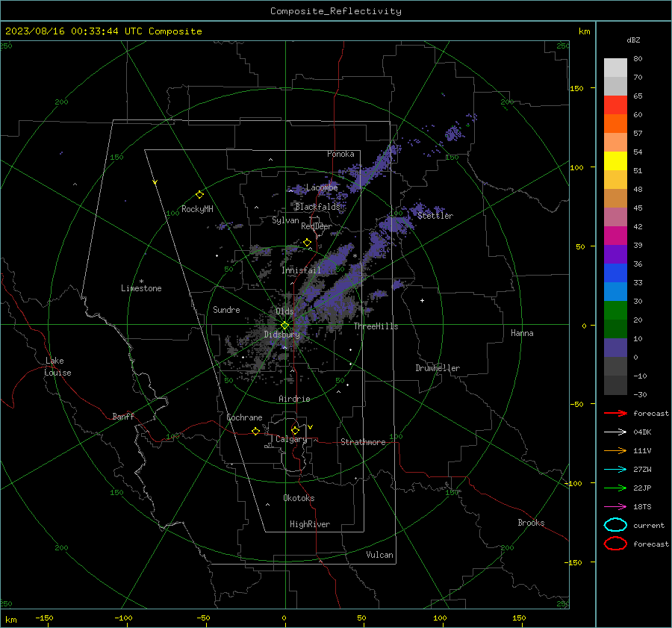
Task: Click the Vulcan label
Action: [380, 555]
